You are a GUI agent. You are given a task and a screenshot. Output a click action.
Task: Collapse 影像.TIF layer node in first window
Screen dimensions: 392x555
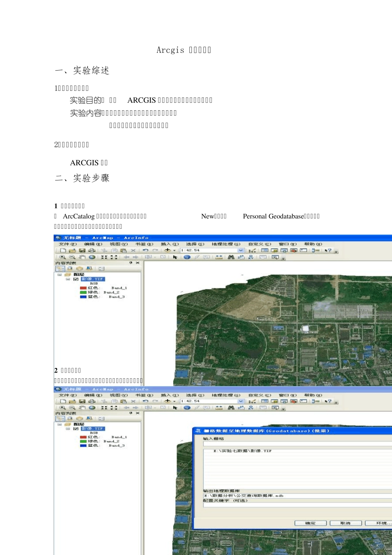click(68, 279)
